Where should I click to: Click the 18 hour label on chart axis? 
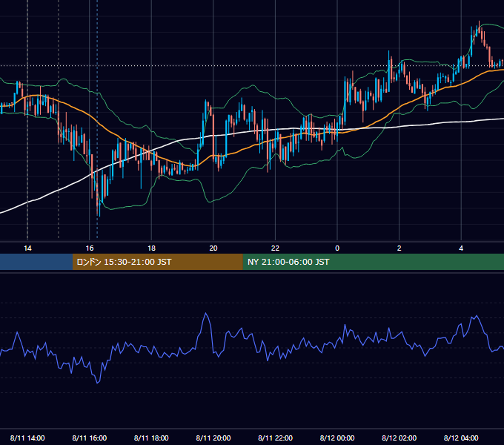(151, 248)
